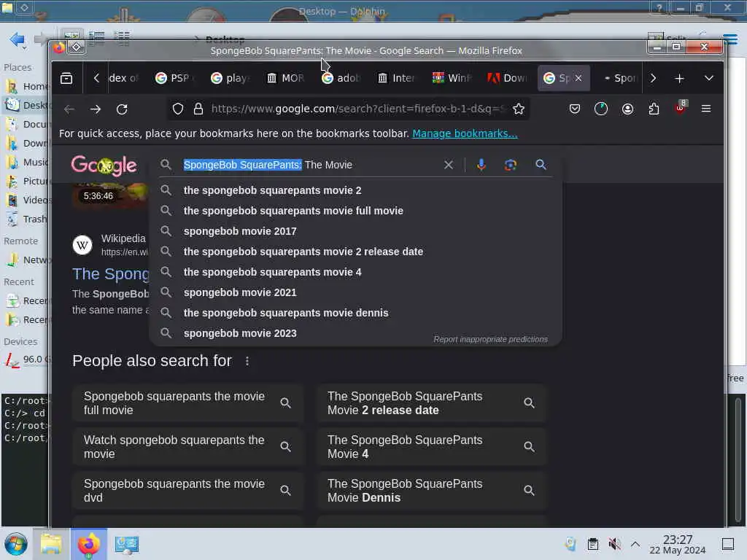
Task: Open Report inappropriate predictions link
Action: 490,340
